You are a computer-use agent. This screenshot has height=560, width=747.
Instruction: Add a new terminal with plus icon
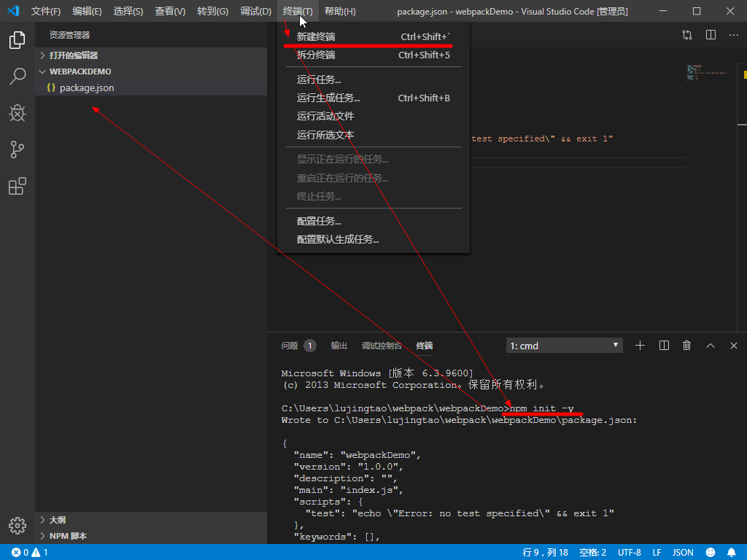(640, 346)
